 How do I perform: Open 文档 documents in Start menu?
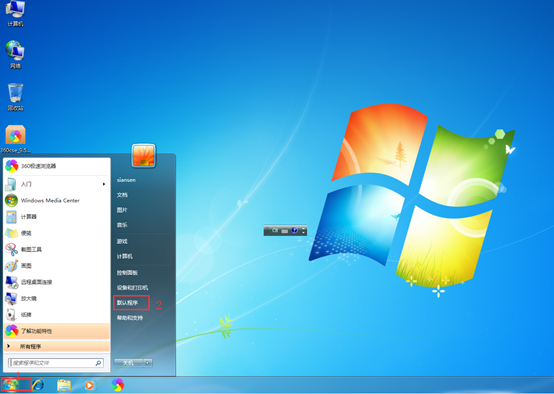coord(122,195)
